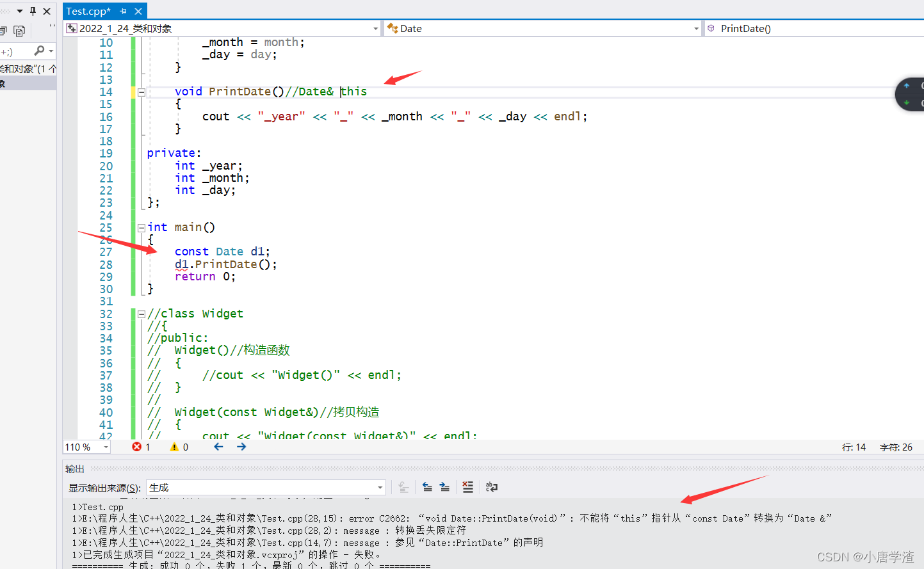Screen dimensions: 924x569
Task: Click the copy/sync icon in side panel toolbar
Action: click(x=19, y=31)
